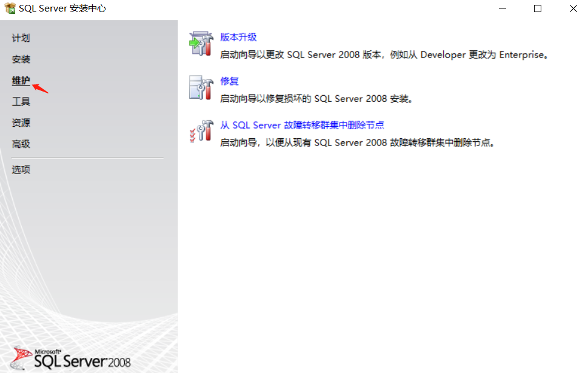Screen dimensions: 588x373
Task: Follow the 修复 hyperlink
Action: pos(231,81)
